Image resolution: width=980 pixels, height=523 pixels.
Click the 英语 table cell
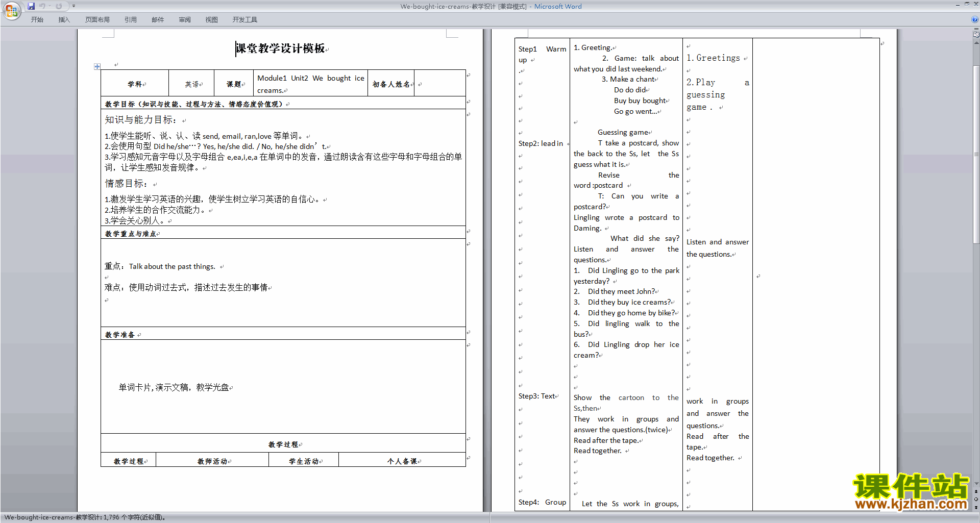192,84
